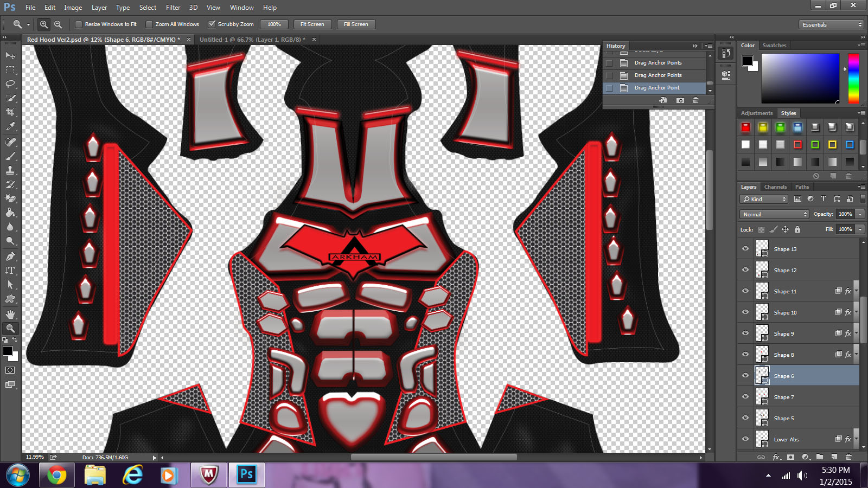Viewport: 868px width, 488px height.
Task: Hide the Shape 6 layer
Action: pyautogui.click(x=745, y=376)
